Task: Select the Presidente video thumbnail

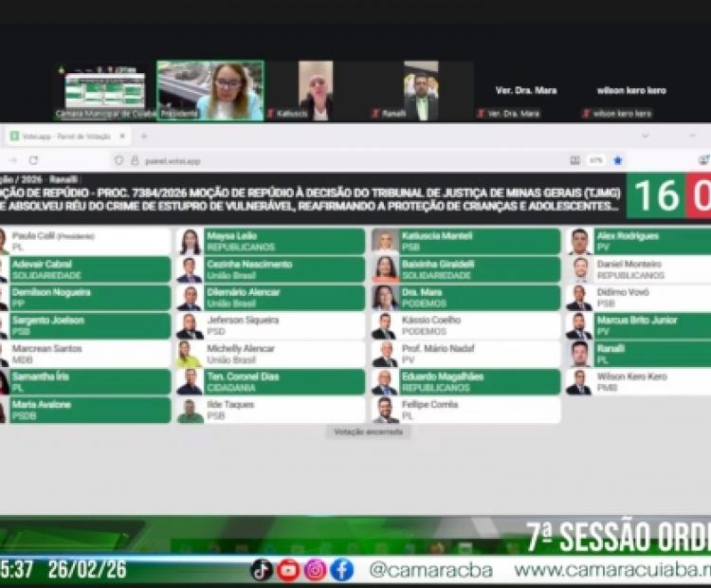Action: (210, 90)
